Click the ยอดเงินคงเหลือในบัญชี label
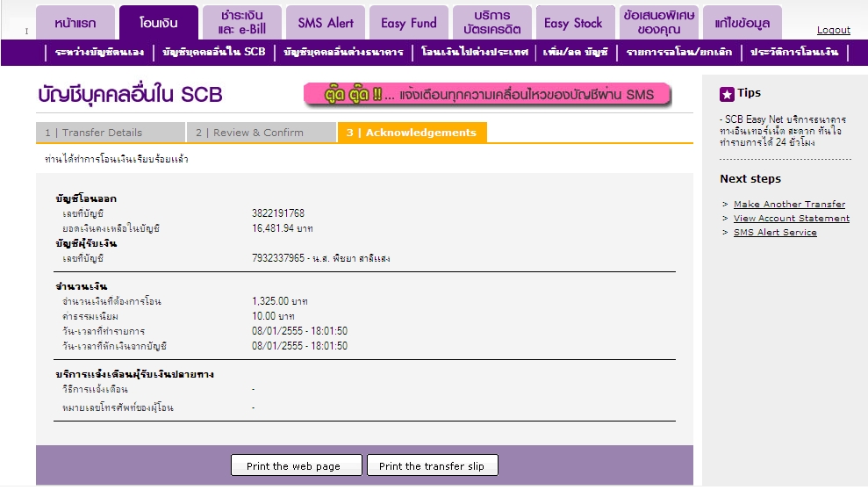 click(111, 228)
